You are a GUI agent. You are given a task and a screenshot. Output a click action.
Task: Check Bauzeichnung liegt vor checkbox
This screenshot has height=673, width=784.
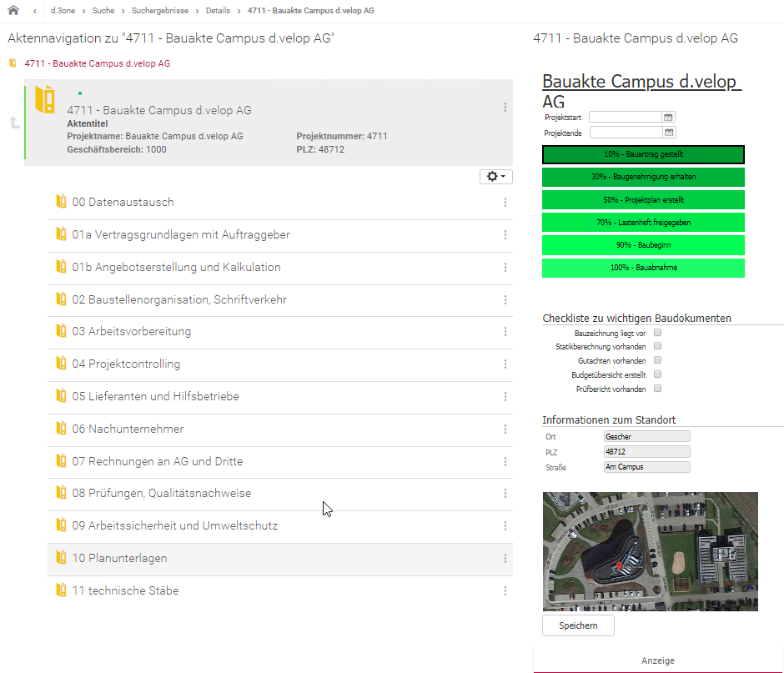click(x=657, y=333)
